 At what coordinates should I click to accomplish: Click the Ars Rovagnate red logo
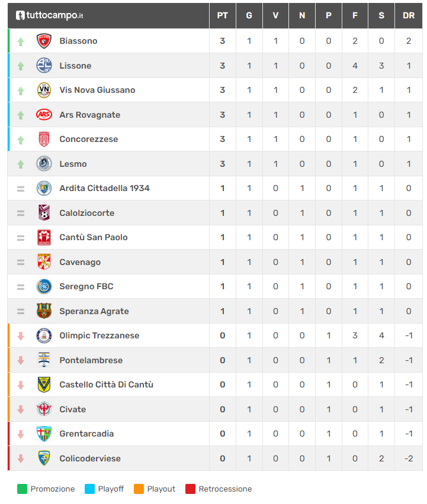coord(44,115)
